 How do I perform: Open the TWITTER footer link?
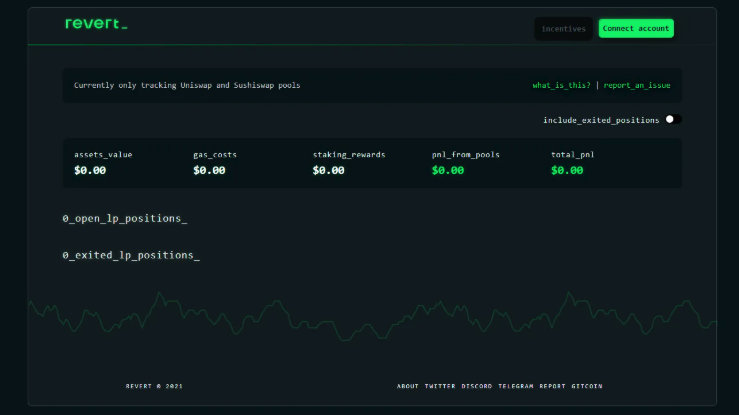(x=440, y=386)
